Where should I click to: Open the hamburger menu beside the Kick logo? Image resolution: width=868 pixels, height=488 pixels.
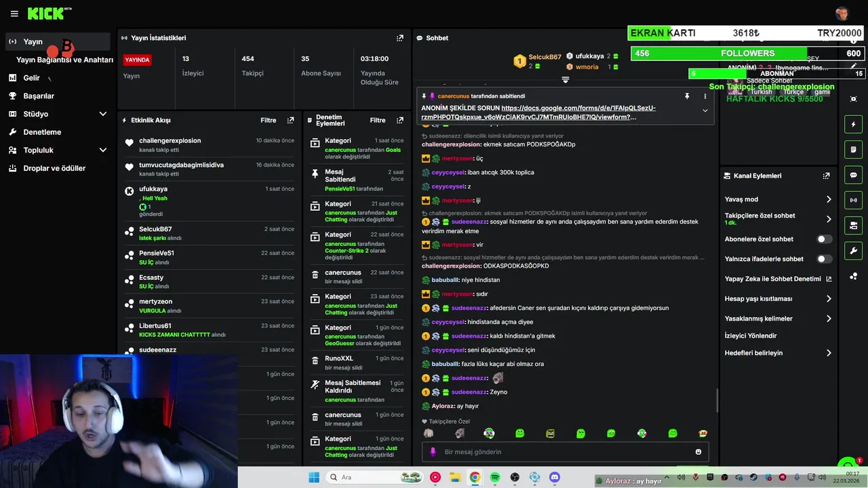point(14,14)
